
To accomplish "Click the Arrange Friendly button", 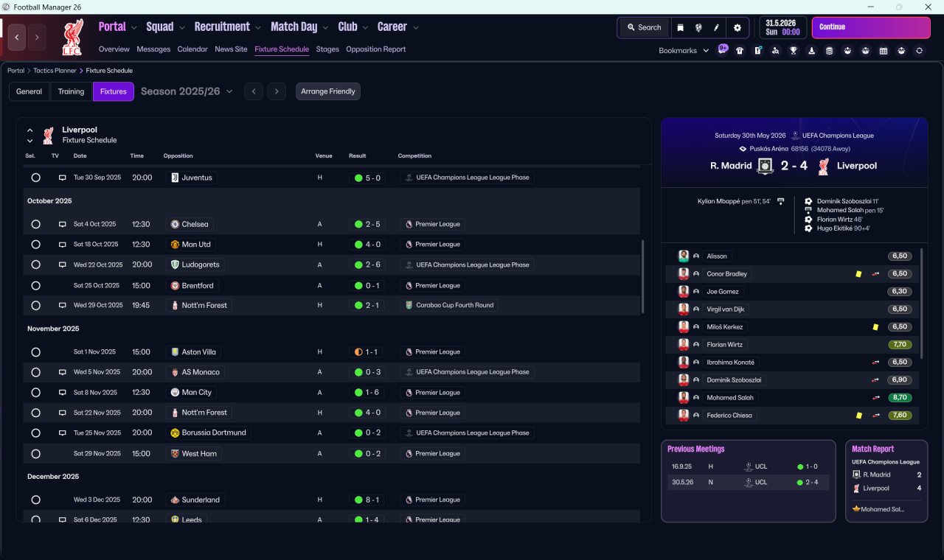I will click(328, 91).
